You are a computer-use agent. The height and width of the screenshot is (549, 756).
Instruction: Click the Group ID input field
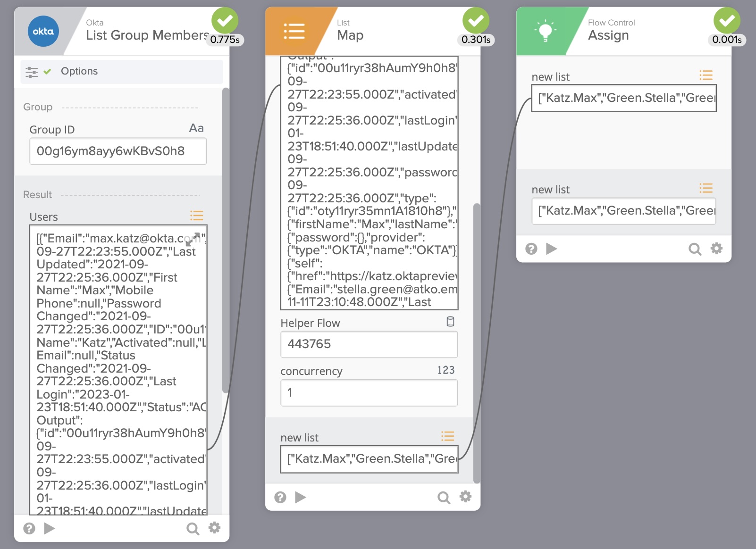pyautogui.click(x=118, y=151)
